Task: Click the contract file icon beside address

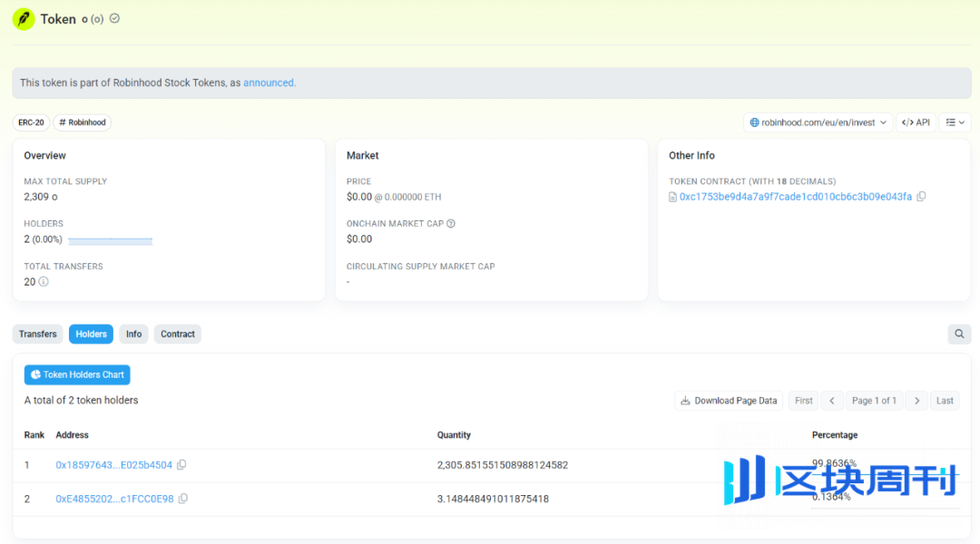Action: [x=672, y=197]
